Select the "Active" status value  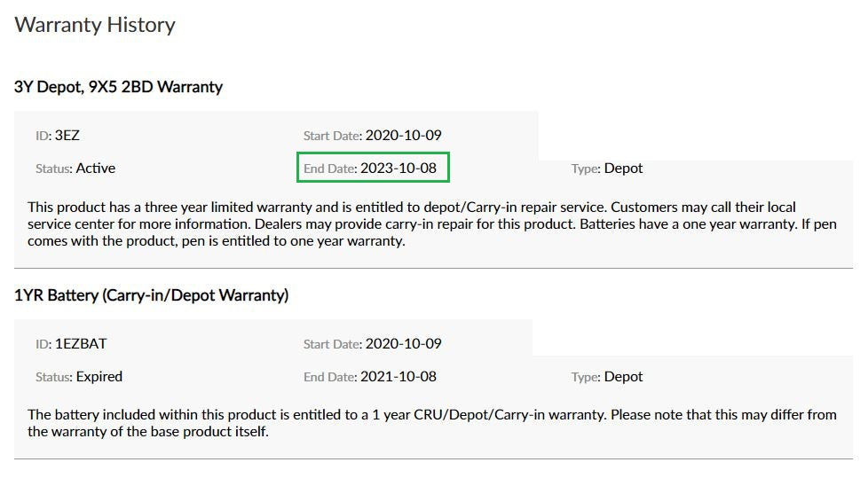pyautogui.click(x=96, y=168)
